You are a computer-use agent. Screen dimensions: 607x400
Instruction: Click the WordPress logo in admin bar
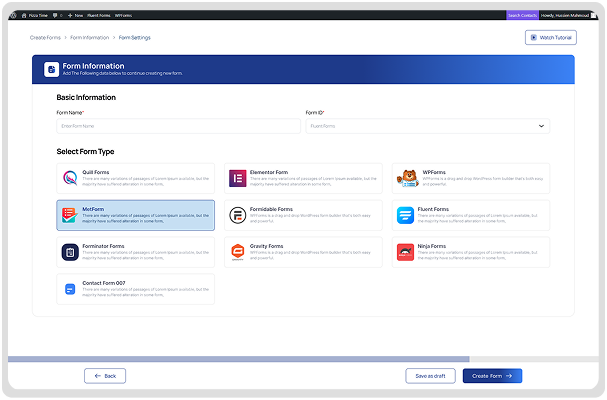[14, 15]
